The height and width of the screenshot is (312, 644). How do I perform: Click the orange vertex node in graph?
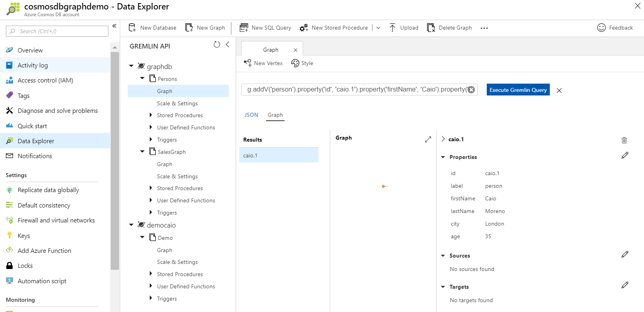coord(383,186)
